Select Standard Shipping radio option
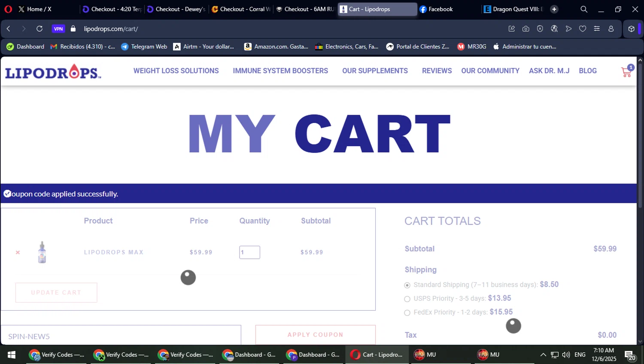Image resolution: width=644 pixels, height=364 pixels. (407, 285)
